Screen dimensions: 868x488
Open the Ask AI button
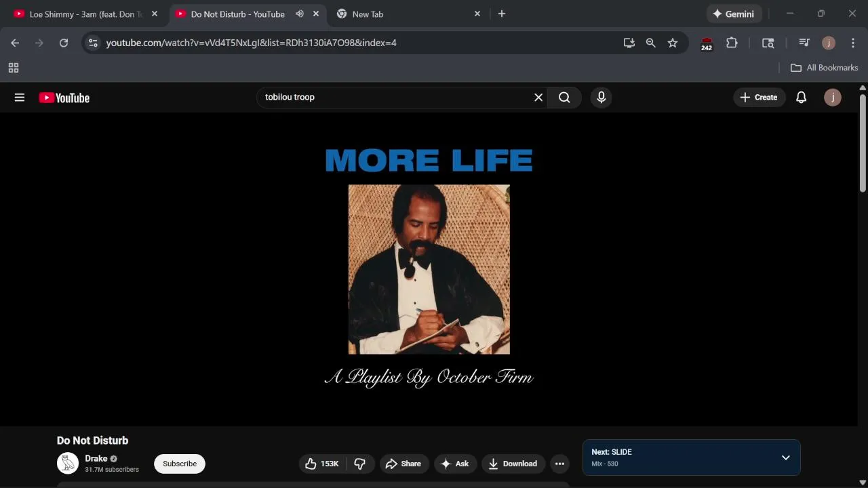455,464
